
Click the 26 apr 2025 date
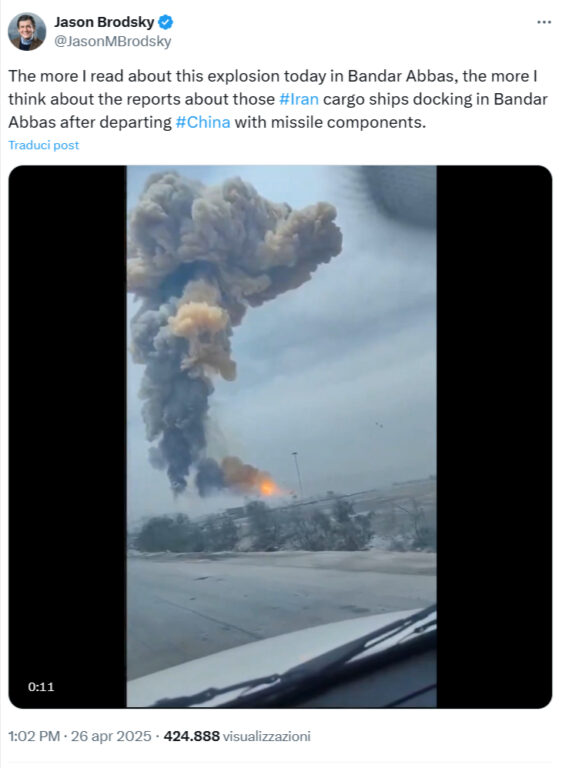point(111,736)
